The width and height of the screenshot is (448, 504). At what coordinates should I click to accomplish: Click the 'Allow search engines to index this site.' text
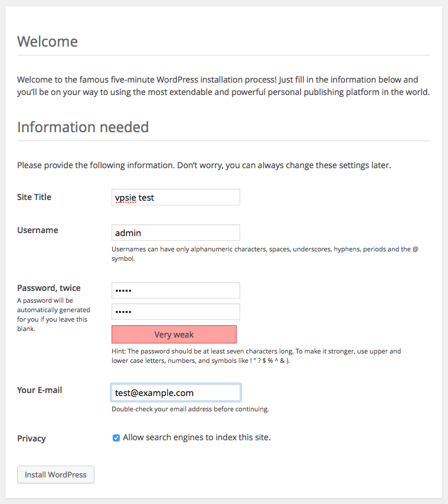tap(197, 437)
